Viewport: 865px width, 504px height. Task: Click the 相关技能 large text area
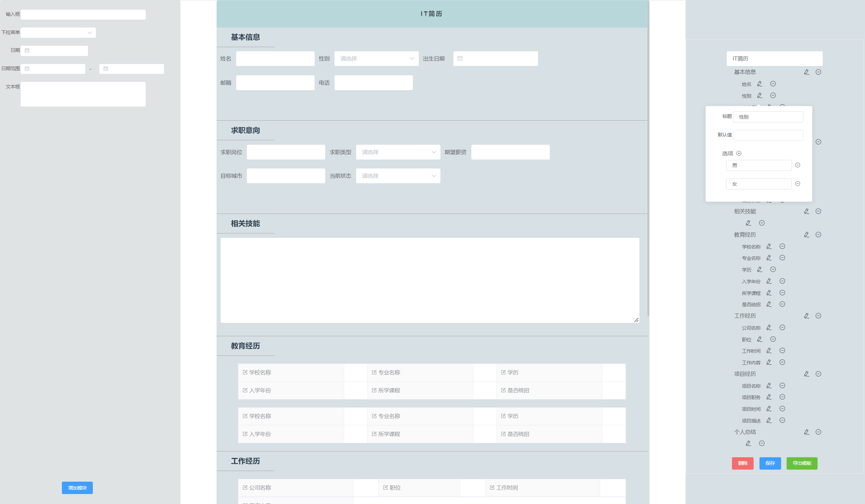coord(430,280)
